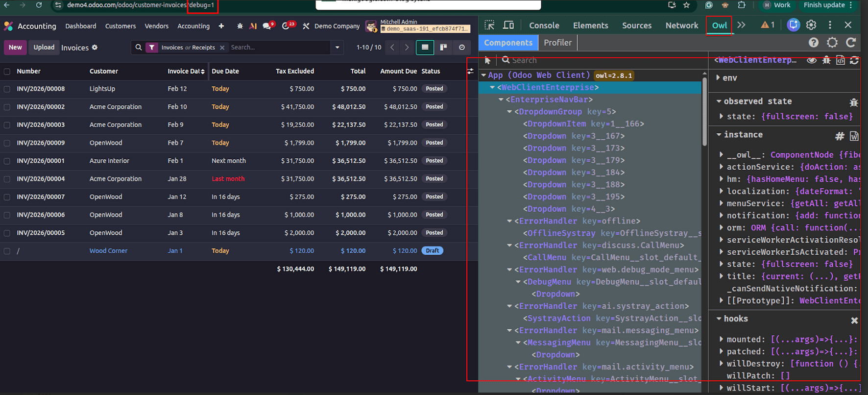This screenshot has width=868, height=395.
Task: Click the hash icon next to instance
Action: [840, 136]
